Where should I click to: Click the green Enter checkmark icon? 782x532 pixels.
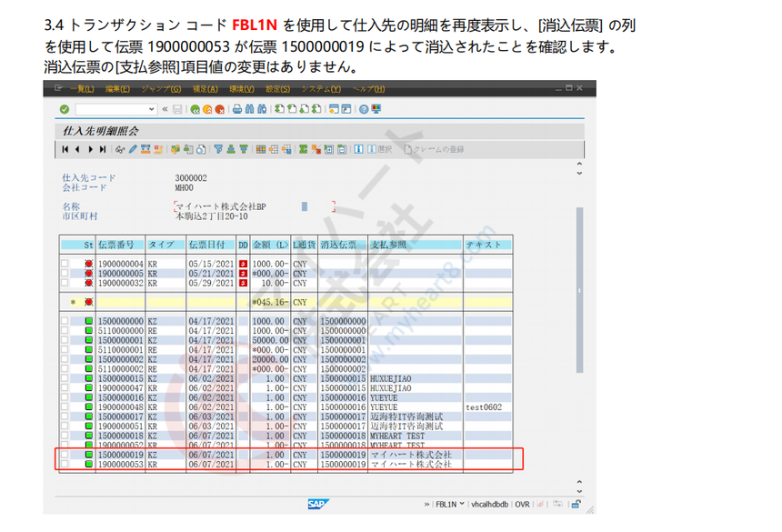coord(65,109)
